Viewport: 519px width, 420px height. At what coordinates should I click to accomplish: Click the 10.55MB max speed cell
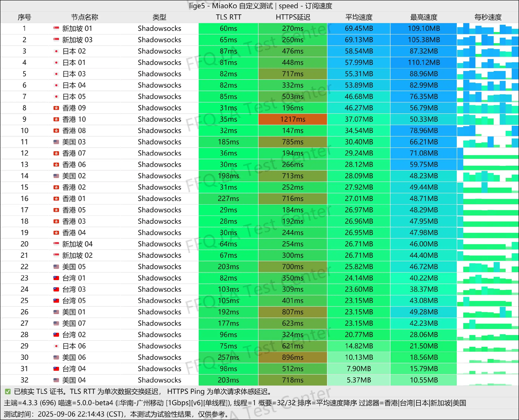(424, 380)
